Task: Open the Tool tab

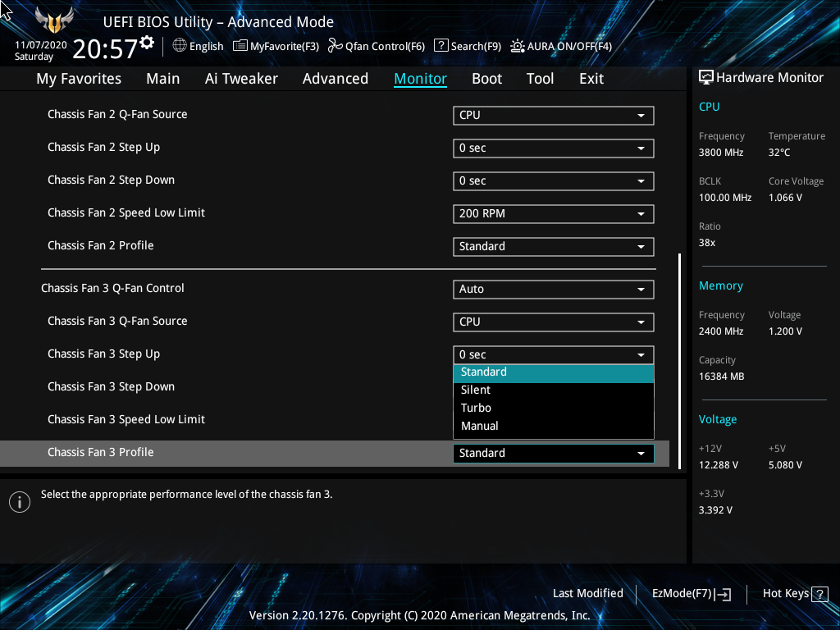Action: 540,79
